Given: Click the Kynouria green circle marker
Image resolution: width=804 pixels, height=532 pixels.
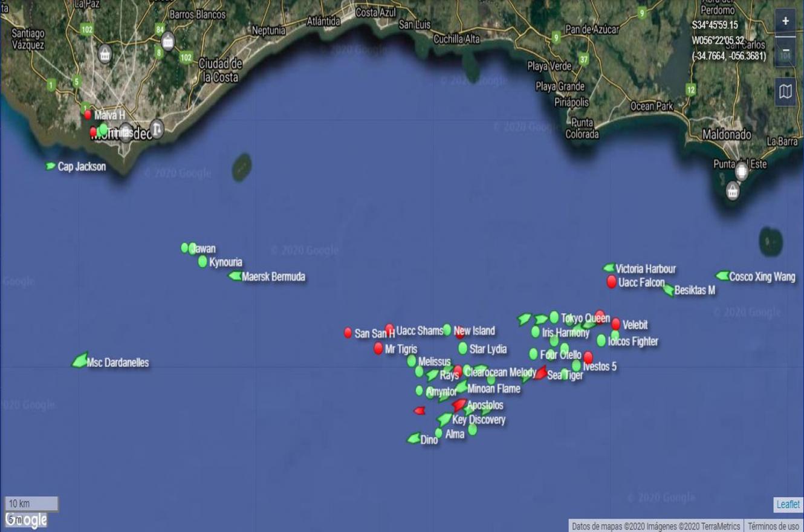Looking at the screenshot, I should coord(203,261).
